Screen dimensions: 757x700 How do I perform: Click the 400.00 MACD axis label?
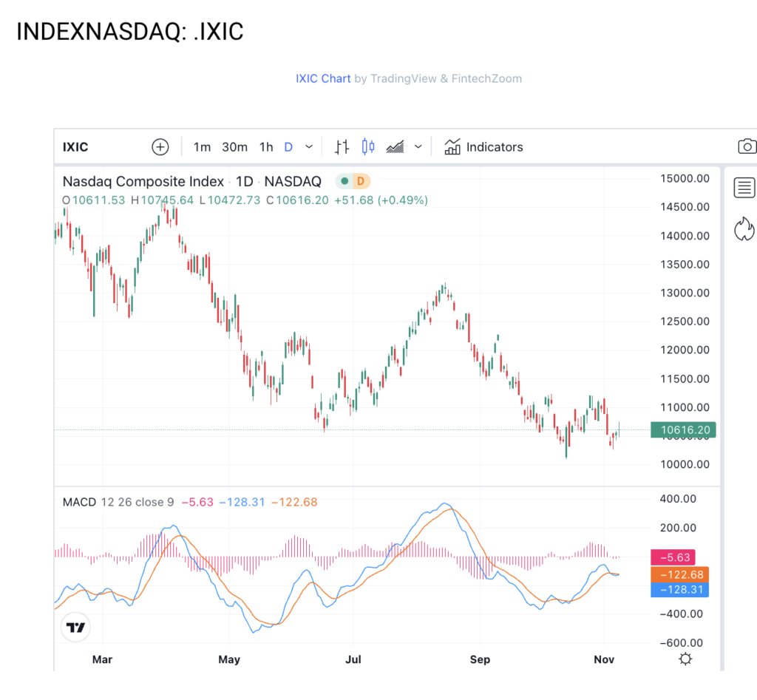678,499
